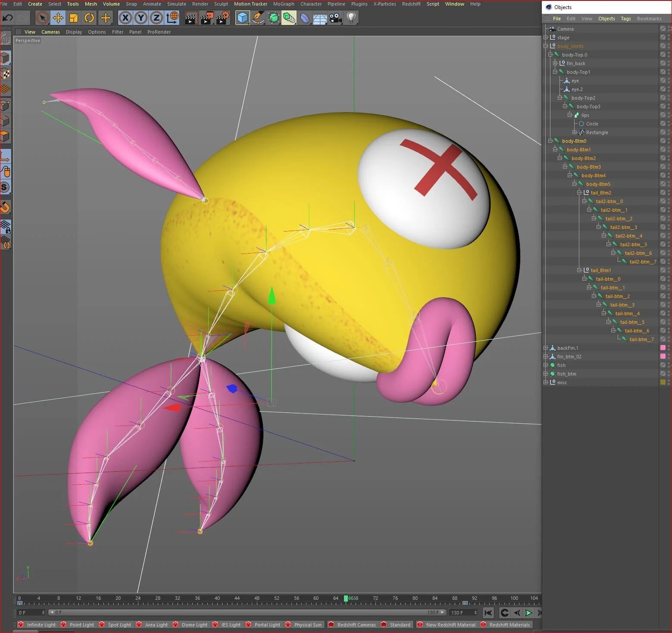Viewport: 672px width, 633px height.
Task: Click the Cube primitive icon
Action: 243,18
